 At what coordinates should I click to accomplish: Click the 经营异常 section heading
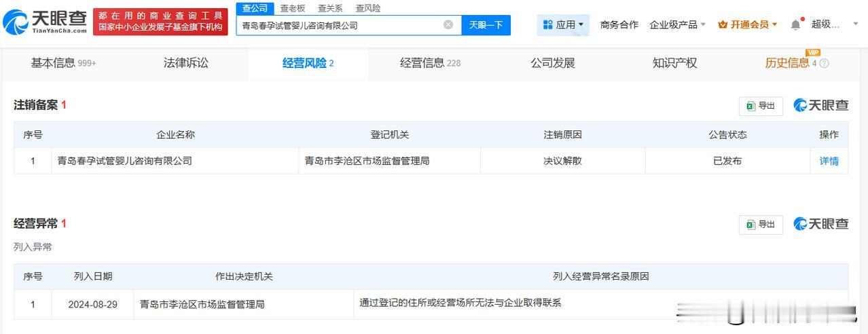(x=36, y=224)
